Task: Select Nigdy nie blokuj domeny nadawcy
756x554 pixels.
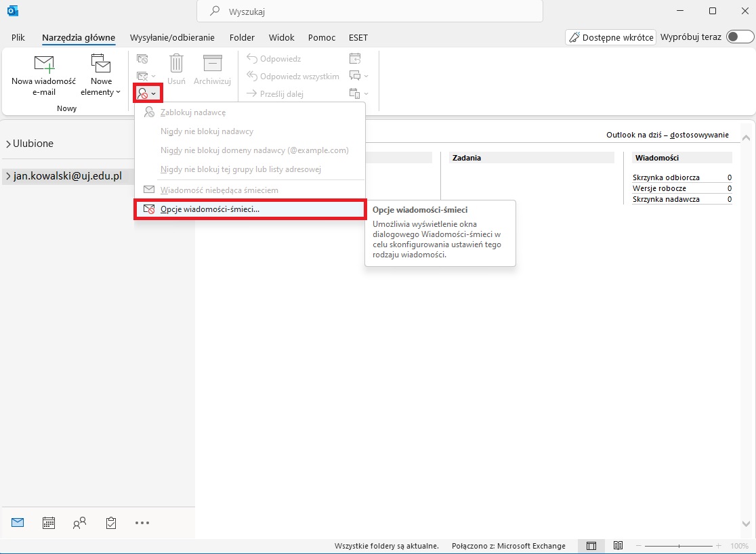Action: (x=249, y=150)
